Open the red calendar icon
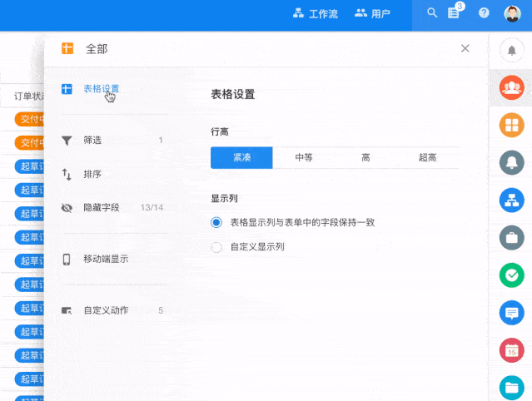The image size is (532, 401). point(512,350)
